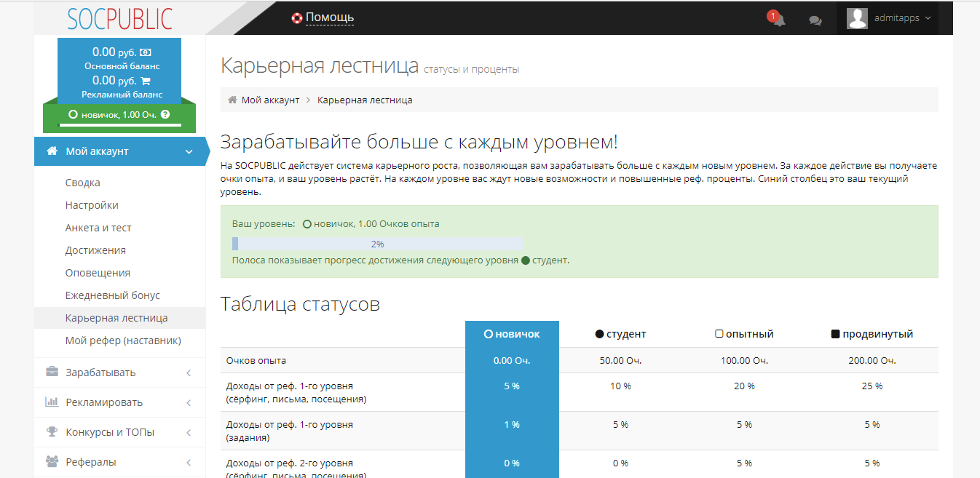The height and width of the screenshot is (478, 980).
Task: Expand the Зарабатывать menu chevron
Action: click(189, 373)
